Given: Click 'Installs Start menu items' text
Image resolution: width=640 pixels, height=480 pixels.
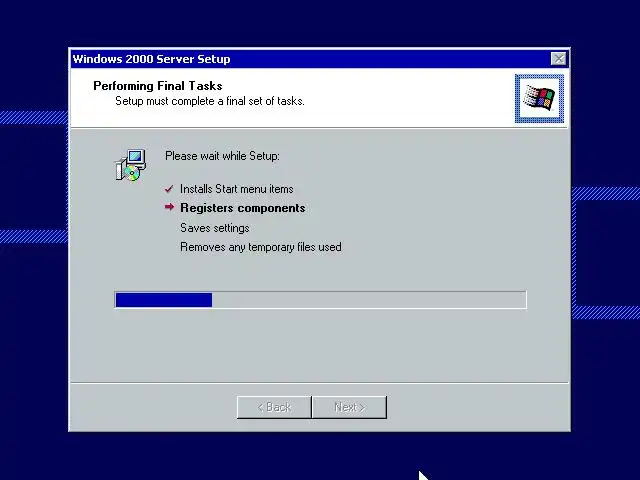Looking at the screenshot, I should pos(237,189).
